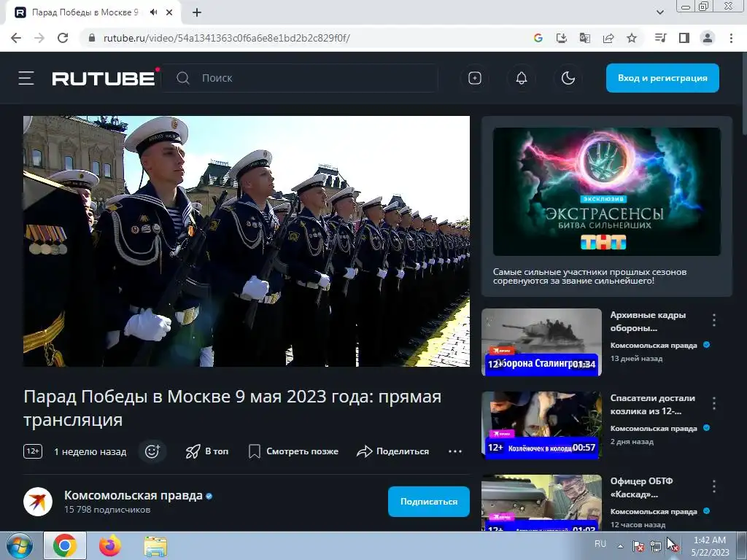This screenshot has height=560, width=747.
Task: Open Chrome profile avatar
Action: (708, 38)
